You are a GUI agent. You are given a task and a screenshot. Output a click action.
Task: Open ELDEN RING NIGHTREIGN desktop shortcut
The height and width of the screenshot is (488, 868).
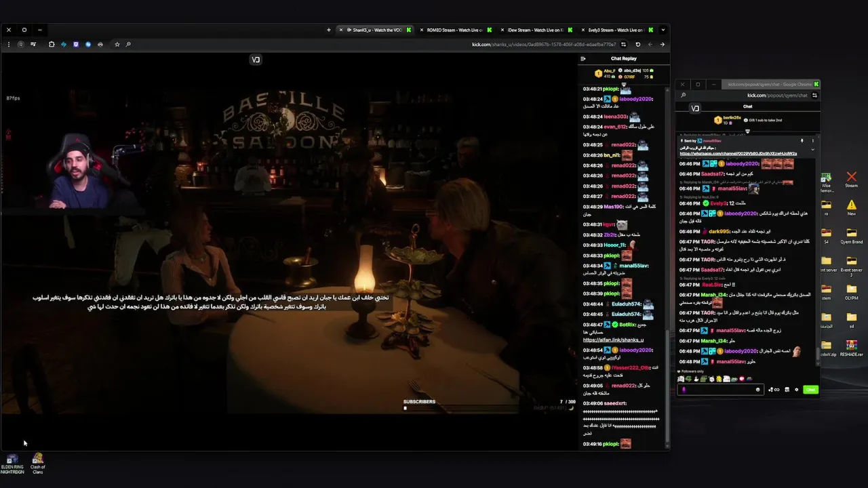coord(12,464)
